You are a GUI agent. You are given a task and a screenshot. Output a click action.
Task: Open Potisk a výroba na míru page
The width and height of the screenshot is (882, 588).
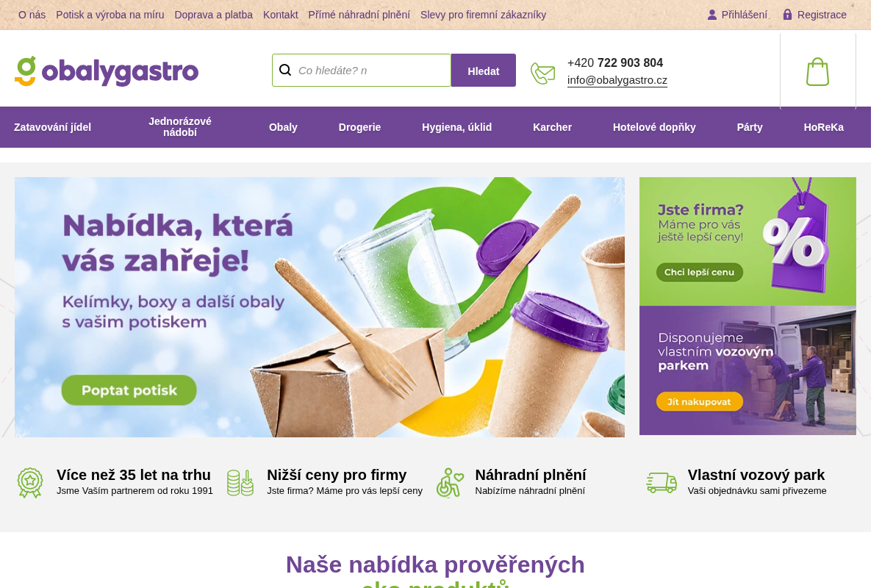coord(110,15)
